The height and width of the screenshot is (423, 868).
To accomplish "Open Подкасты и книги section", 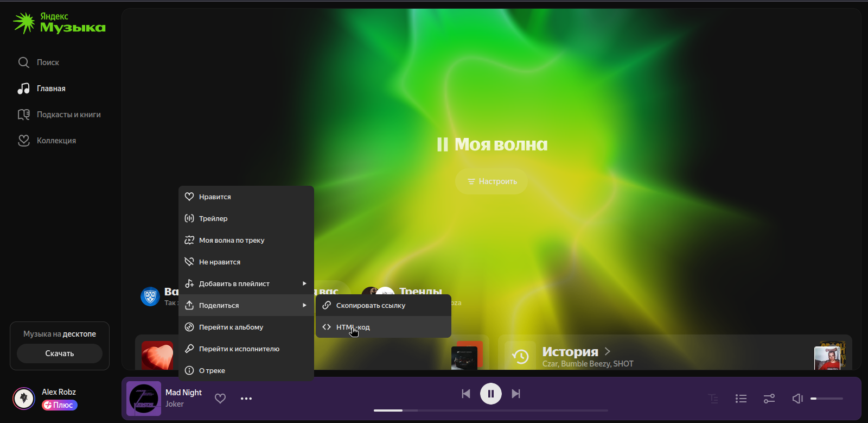I will click(68, 115).
